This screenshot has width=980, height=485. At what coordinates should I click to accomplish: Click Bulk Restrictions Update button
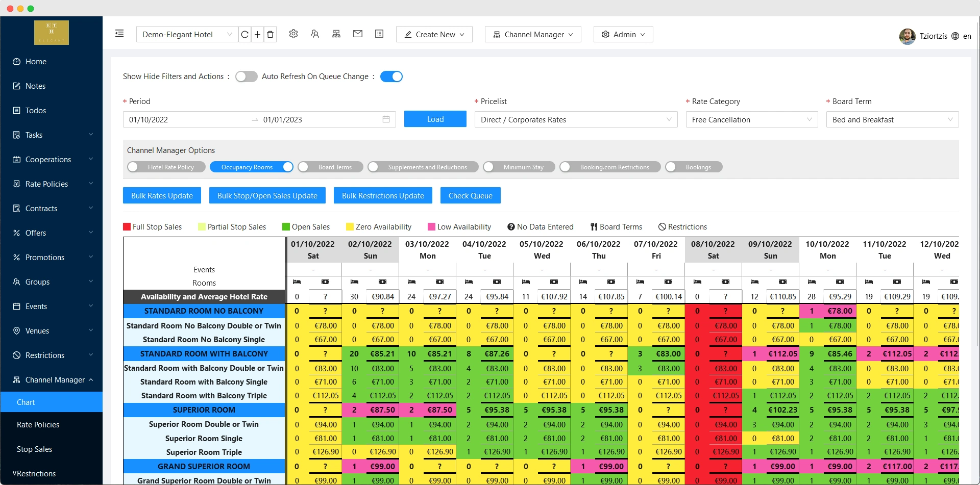click(383, 195)
